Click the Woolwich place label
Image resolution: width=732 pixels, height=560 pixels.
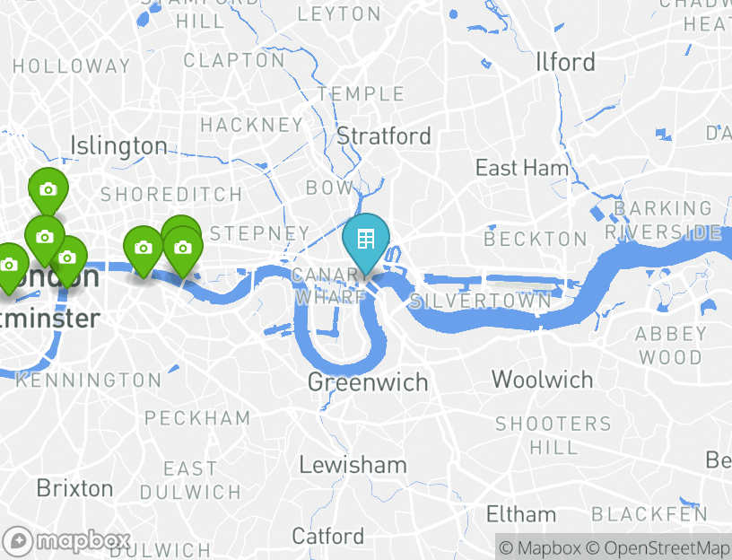point(543,380)
